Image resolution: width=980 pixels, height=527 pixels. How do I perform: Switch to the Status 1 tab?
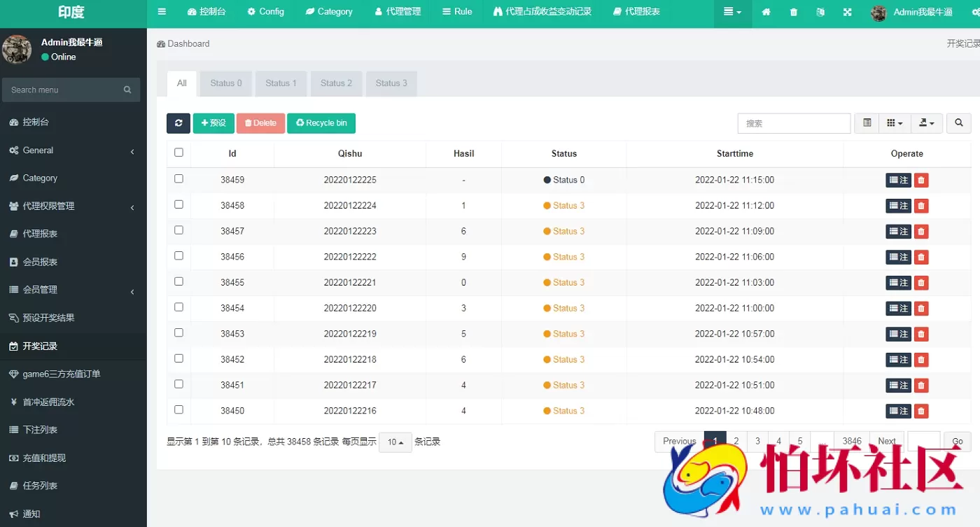281,83
